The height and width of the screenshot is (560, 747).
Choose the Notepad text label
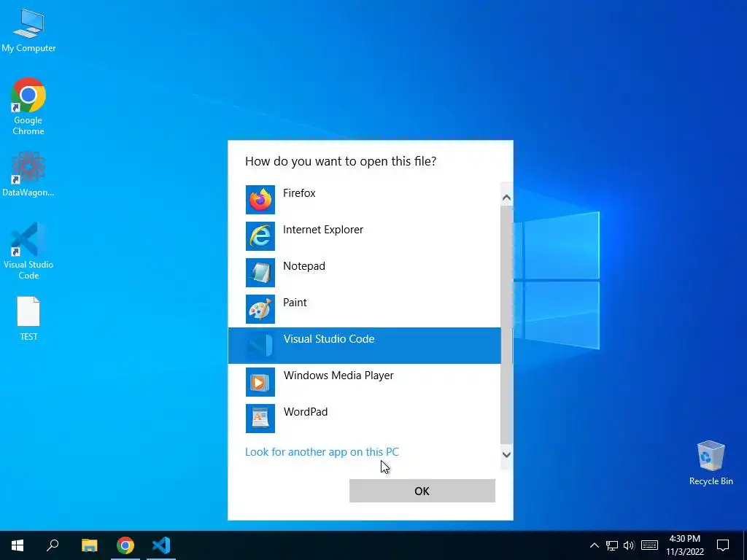304,266
